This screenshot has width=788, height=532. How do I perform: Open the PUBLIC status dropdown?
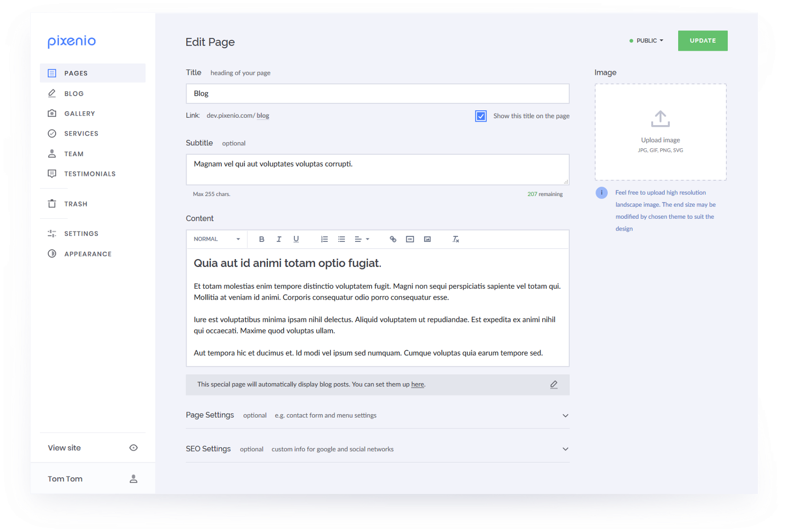tap(646, 41)
